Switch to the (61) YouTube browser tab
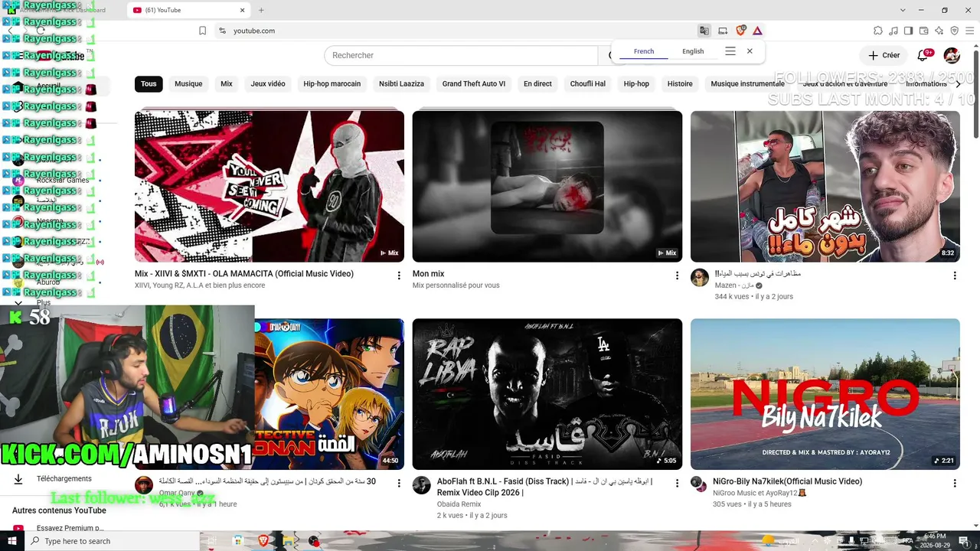Viewport: 980px width, 551px height. (x=189, y=10)
